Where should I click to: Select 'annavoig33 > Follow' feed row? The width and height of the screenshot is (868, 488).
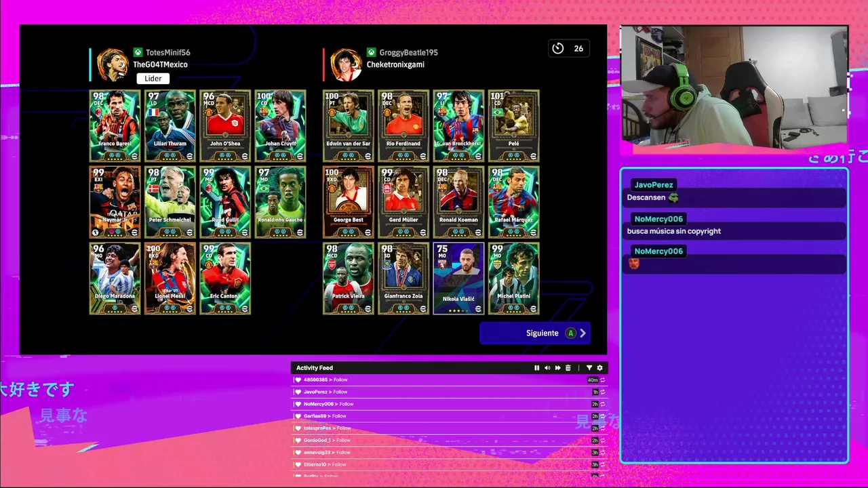[450, 453]
